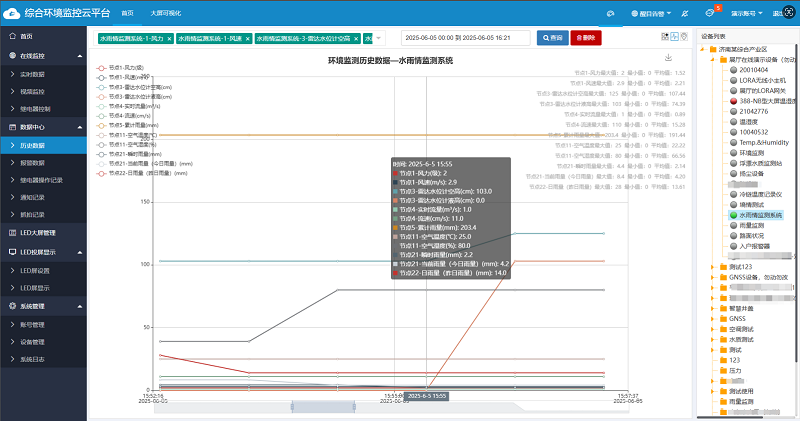Click the 首页 home icon in sidebar
The width and height of the screenshot is (800, 421).
point(11,36)
